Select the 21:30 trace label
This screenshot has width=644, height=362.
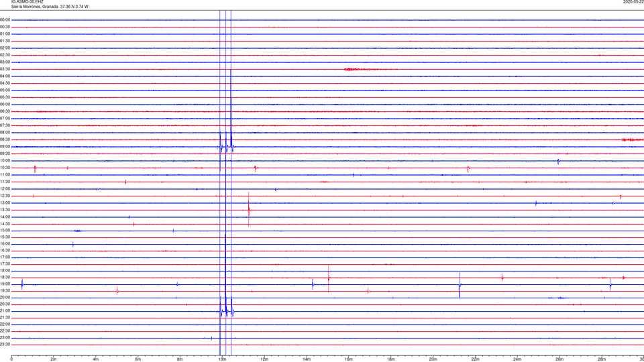point(5,317)
